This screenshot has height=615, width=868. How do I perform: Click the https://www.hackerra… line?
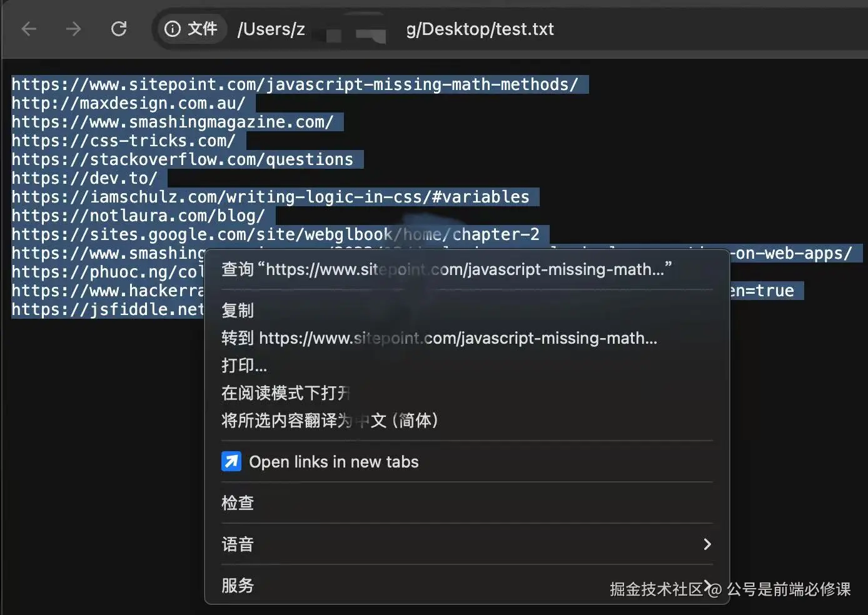[x=108, y=291]
